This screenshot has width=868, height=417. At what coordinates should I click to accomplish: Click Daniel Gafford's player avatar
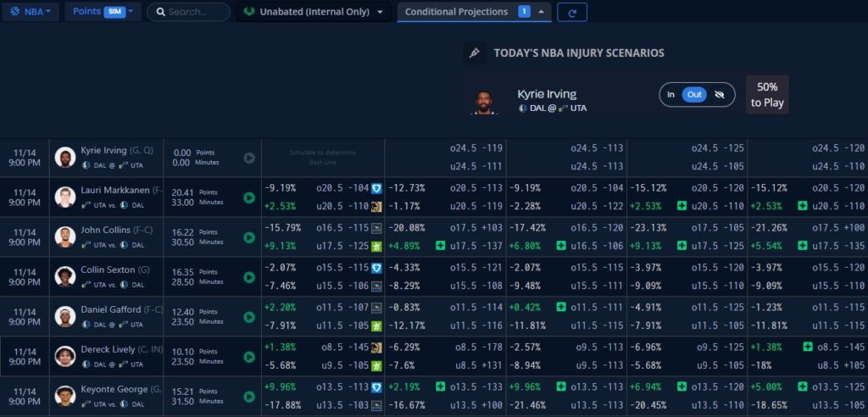click(65, 316)
